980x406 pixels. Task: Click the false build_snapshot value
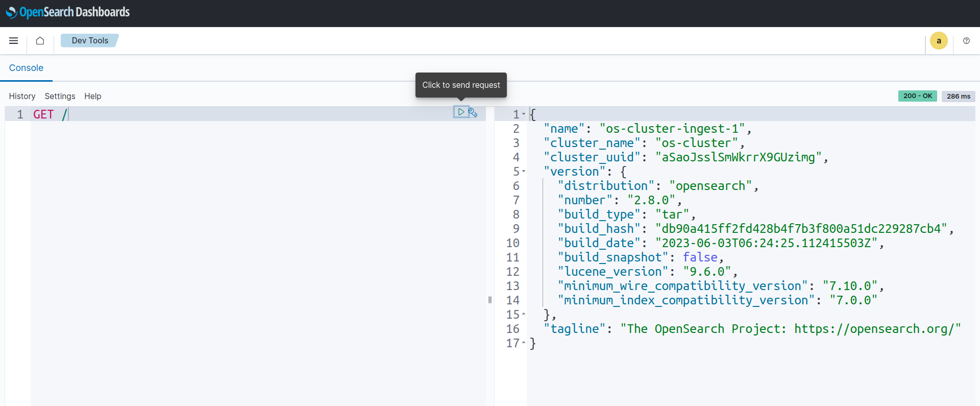[700, 257]
